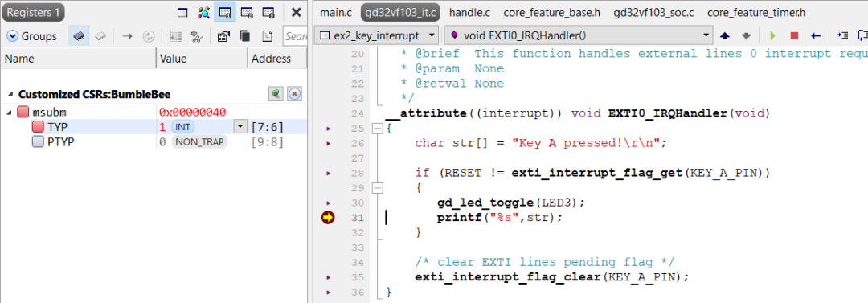Open the CPU registers window icon
The width and height of the screenshot is (868, 303).
coord(182,12)
